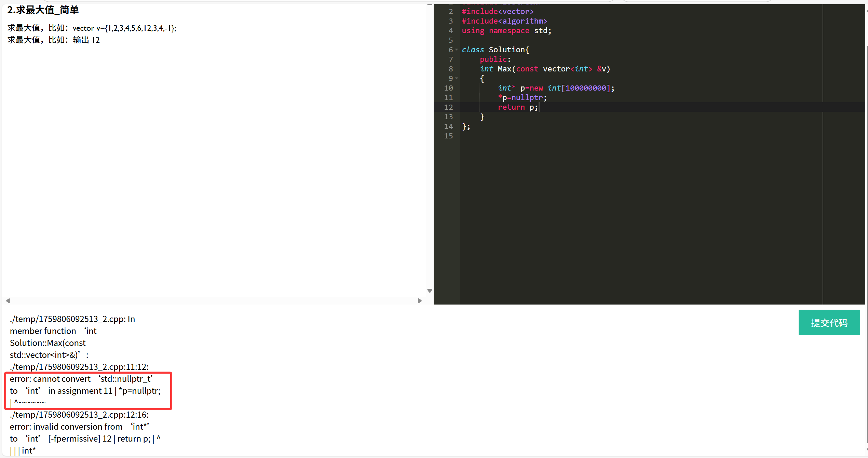This screenshot has width=868, height=458.
Task: Collapse the class Solution fold arrow
Action: tap(457, 50)
